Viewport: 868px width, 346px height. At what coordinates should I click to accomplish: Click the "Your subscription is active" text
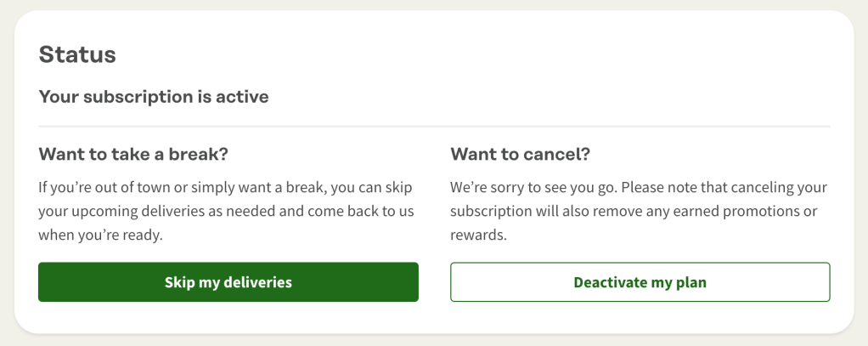click(x=154, y=97)
